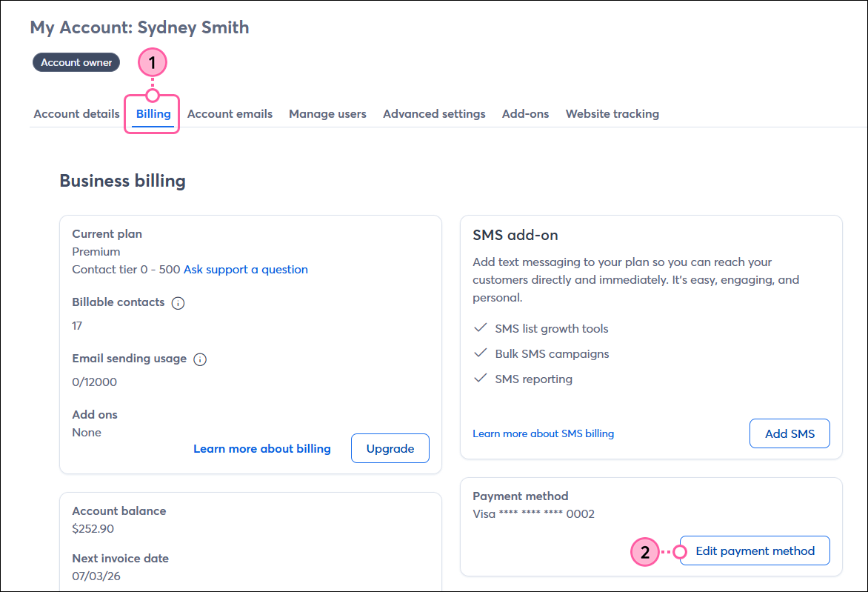The image size is (868, 592).
Task: Open the Email sending usage info icon
Action: (x=200, y=359)
